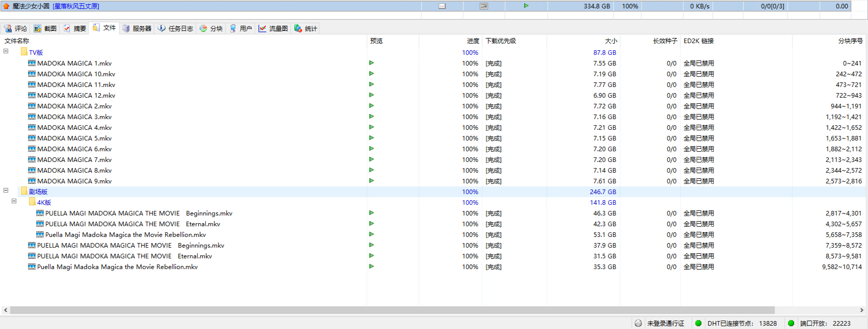Preview MADOKA MAGICA 9.mkv with play icon
Image resolution: width=868 pixels, height=329 pixels.
[x=371, y=181]
